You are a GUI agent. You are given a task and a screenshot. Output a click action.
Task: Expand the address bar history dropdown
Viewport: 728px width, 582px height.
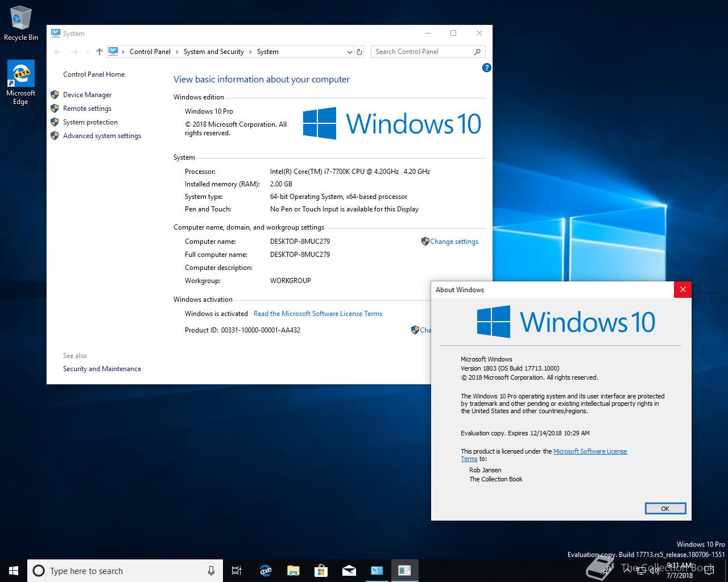point(349,52)
